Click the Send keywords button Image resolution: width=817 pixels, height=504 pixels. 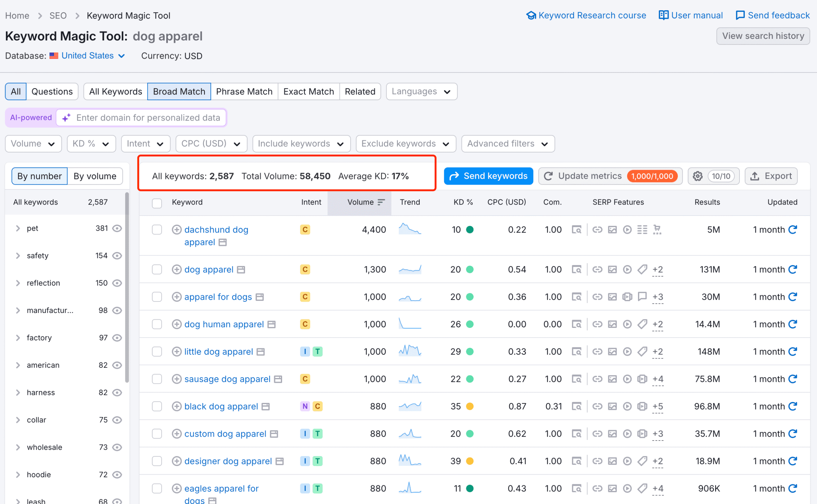[488, 176]
